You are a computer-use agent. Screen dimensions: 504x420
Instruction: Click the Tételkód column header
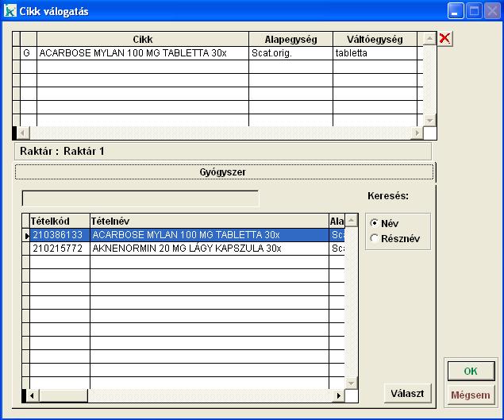click(59, 221)
